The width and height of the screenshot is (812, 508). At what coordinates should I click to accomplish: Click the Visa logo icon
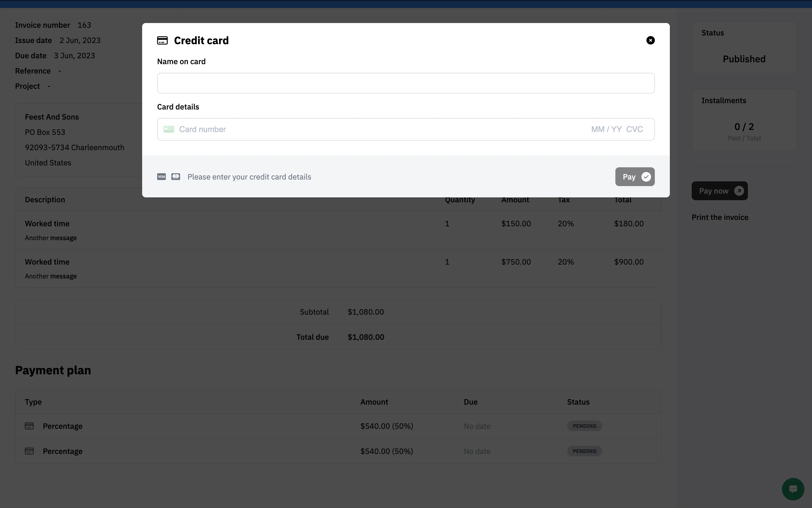pyautogui.click(x=161, y=177)
